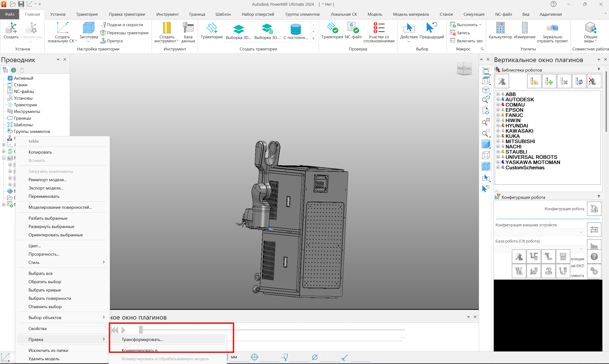
Task: Collapse the Библиотека роботов section triangle
Action: coord(599,69)
